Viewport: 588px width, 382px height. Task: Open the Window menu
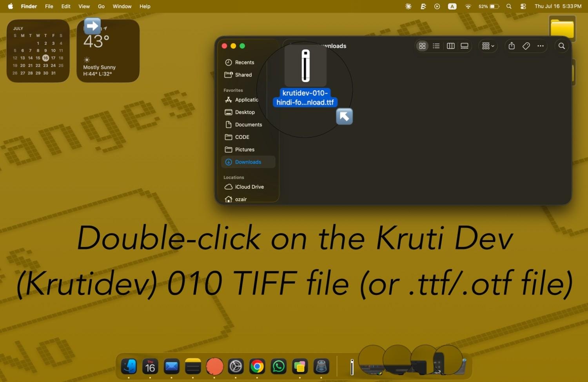point(122,6)
